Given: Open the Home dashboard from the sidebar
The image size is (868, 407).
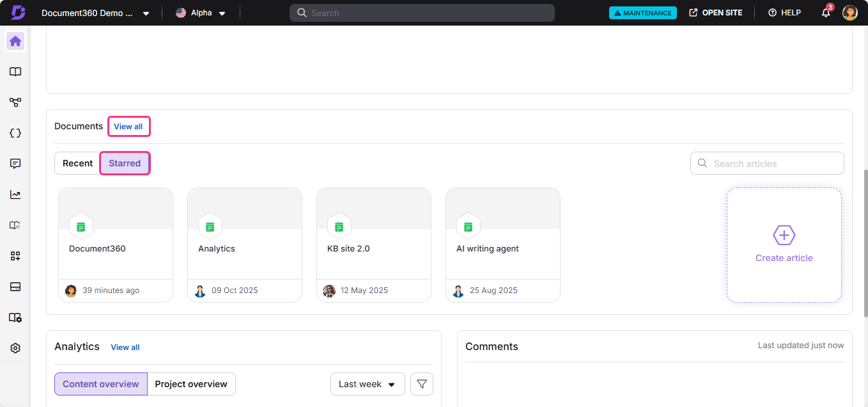Looking at the screenshot, I should tap(15, 40).
